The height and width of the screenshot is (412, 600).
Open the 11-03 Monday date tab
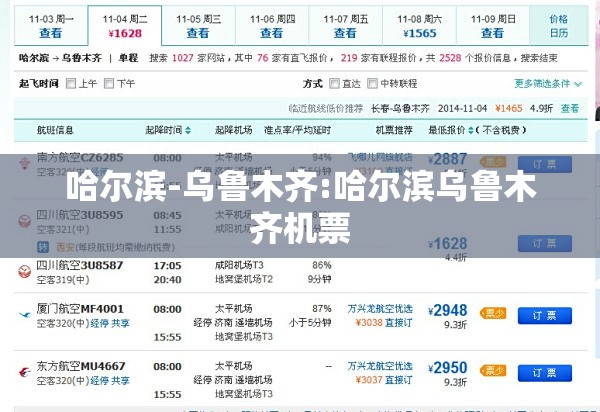(51, 26)
